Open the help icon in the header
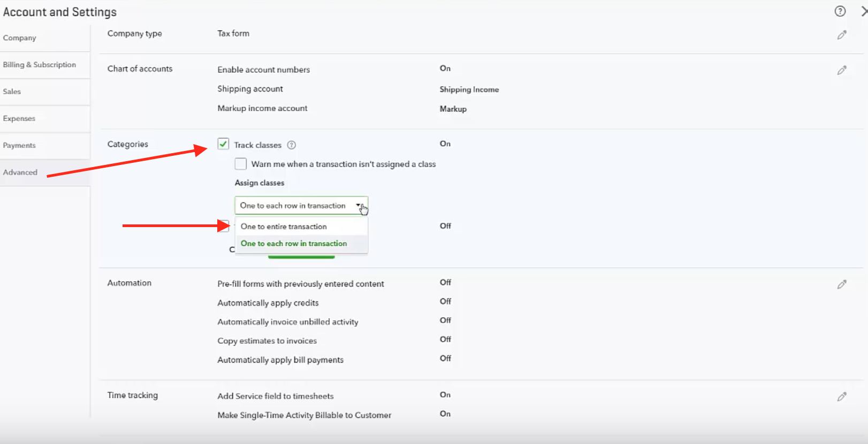The height and width of the screenshot is (444, 868). click(840, 11)
